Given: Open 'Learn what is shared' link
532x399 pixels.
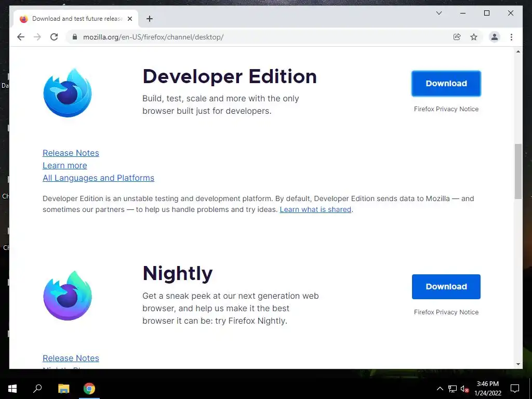Looking at the screenshot, I should pos(315,209).
